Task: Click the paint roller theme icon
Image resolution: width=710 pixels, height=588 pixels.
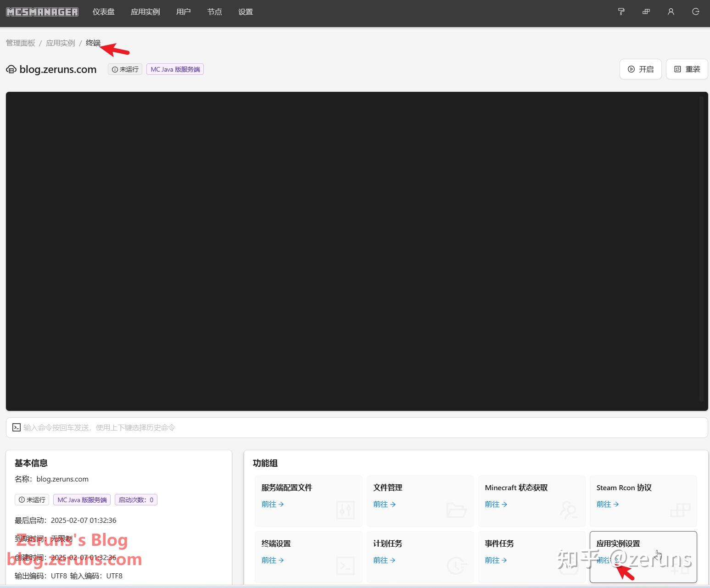Action: [x=621, y=11]
